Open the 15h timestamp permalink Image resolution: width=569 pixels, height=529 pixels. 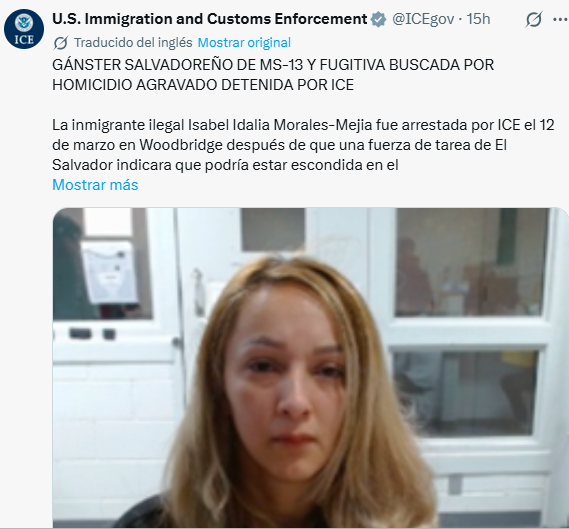pos(478,19)
